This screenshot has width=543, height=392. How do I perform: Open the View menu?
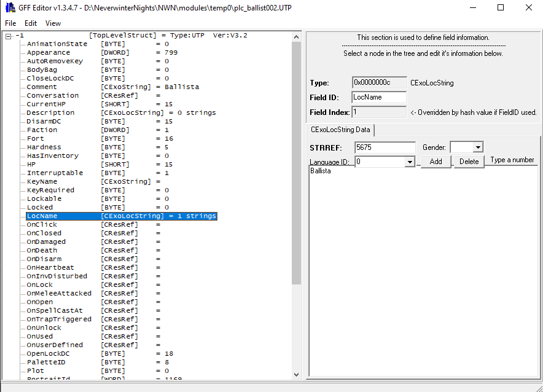(52, 22)
